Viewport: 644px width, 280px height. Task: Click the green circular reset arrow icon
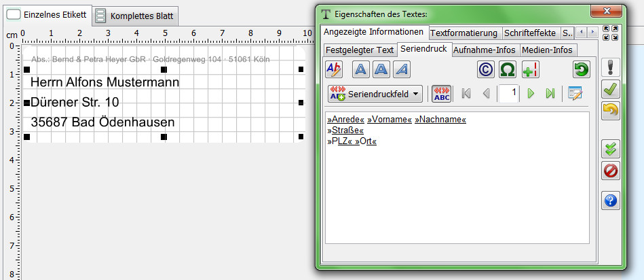[581, 69]
